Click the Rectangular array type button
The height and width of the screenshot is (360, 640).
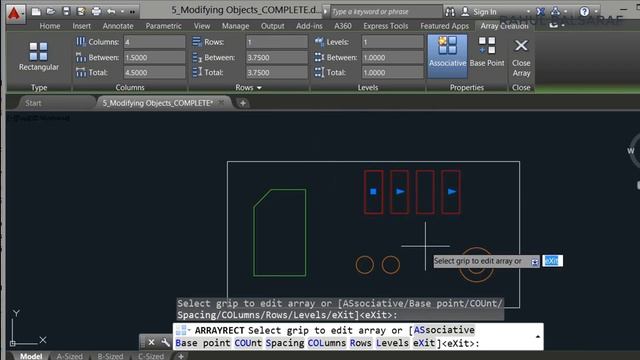(x=39, y=56)
